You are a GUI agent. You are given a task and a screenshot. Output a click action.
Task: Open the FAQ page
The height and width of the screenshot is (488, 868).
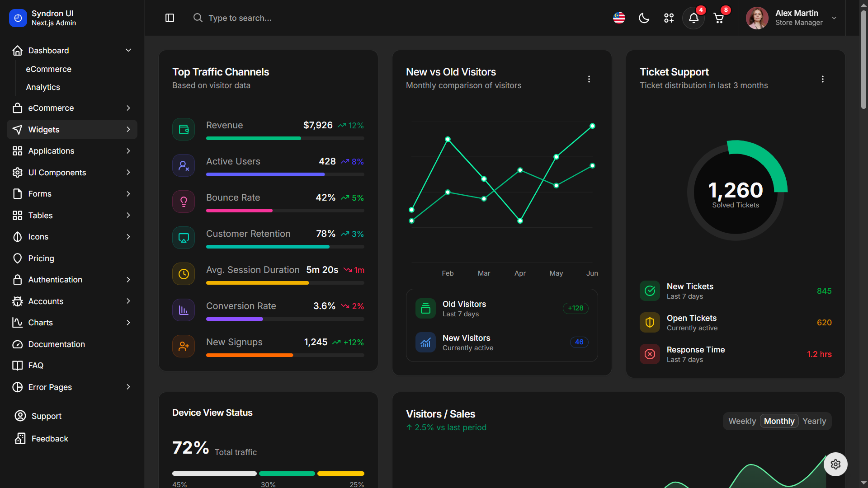click(x=72, y=366)
